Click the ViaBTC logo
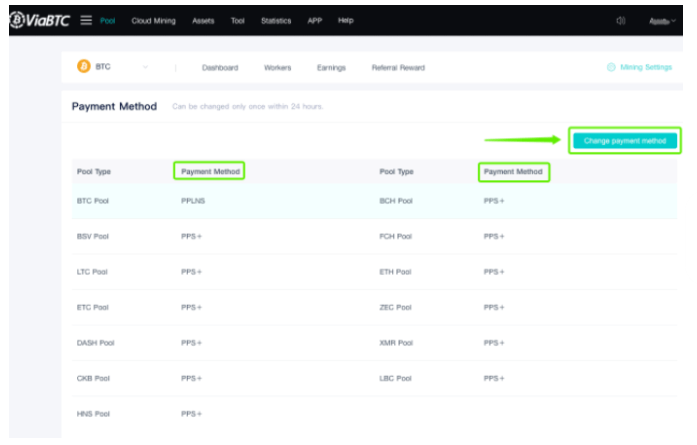The width and height of the screenshot is (697, 445). pos(40,20)
